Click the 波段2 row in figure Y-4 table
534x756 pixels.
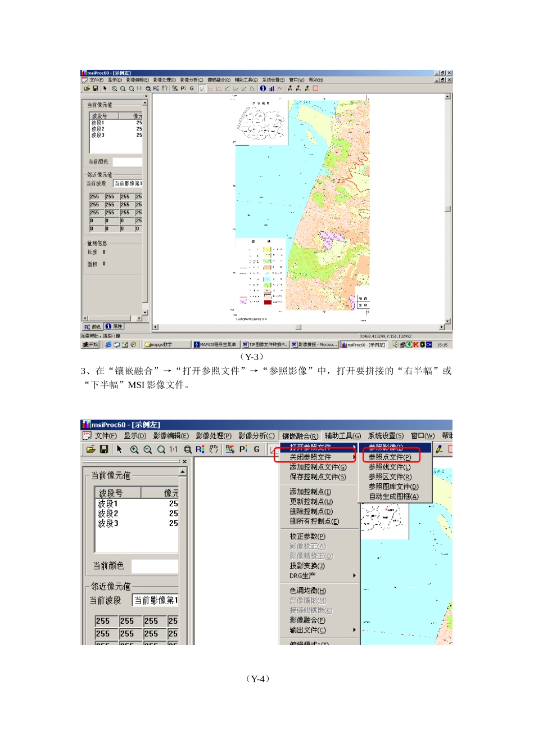(x=137, y=514)
